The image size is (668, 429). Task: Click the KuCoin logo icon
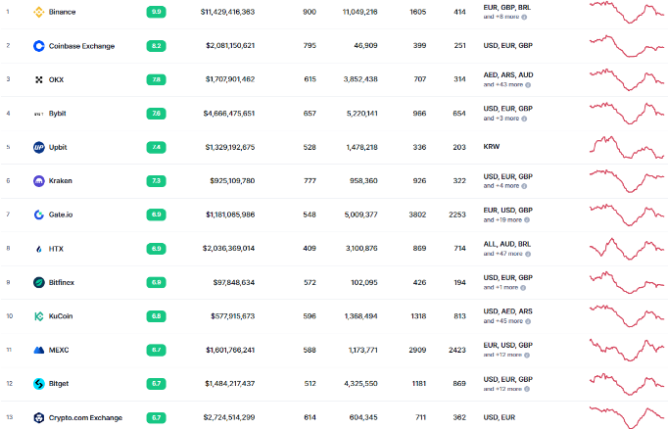point(39,316)
